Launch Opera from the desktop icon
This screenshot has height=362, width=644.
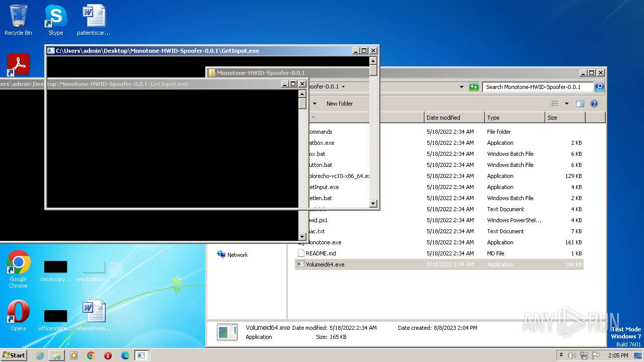click(x=18, y=316)
